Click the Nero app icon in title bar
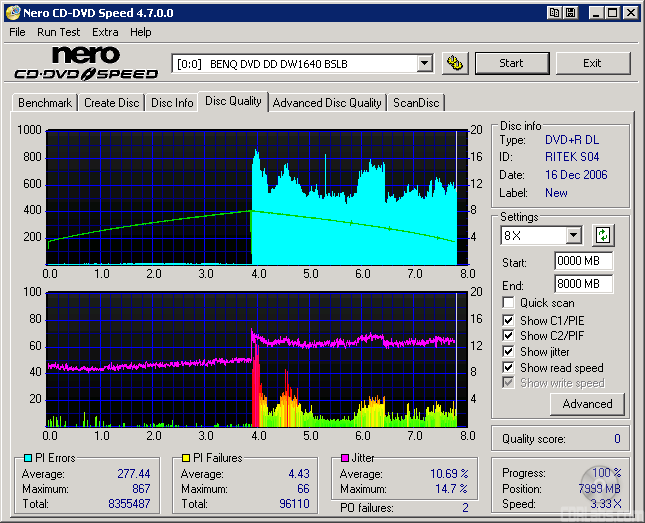This screenshot has width=645, height=523. coord(12,13)
